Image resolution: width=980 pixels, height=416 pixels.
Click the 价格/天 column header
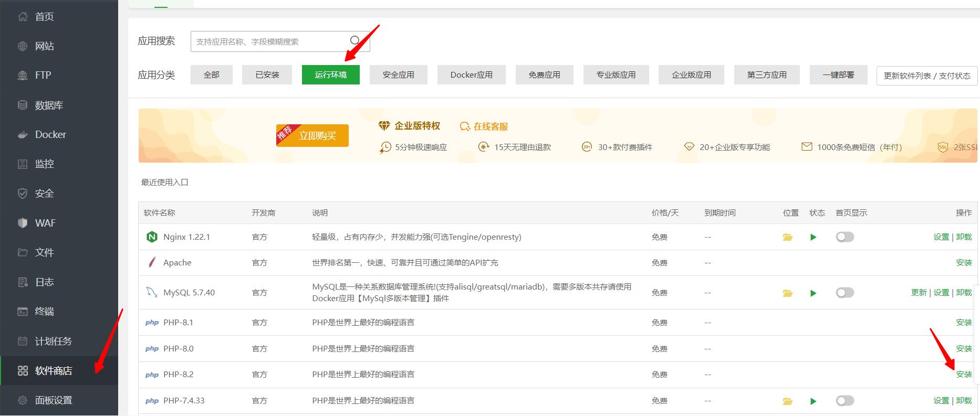pyautogui.click(x=665, y=213)
